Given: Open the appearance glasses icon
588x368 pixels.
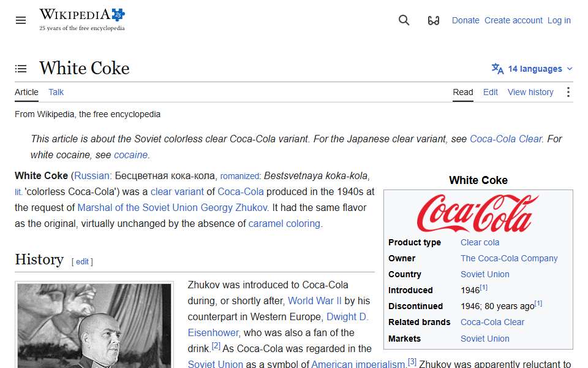Looking at the screenshot, I should [434, 20].
